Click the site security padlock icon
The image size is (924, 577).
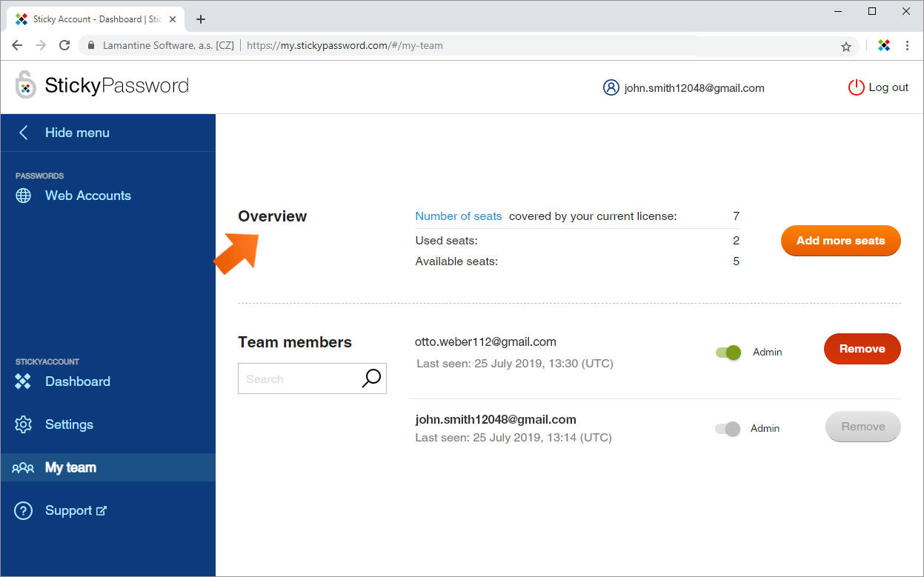[91, 45]
